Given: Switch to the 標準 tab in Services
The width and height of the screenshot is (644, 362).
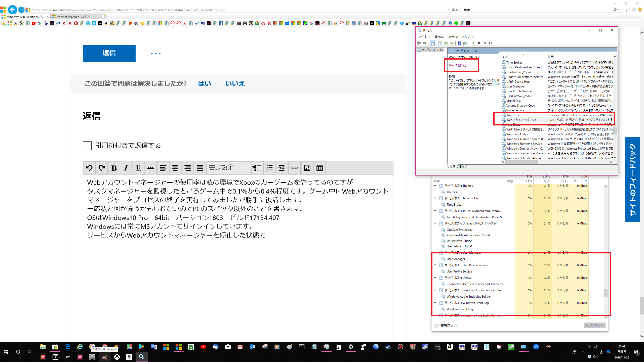Looking at the screenshot, I should click(462, 167).
